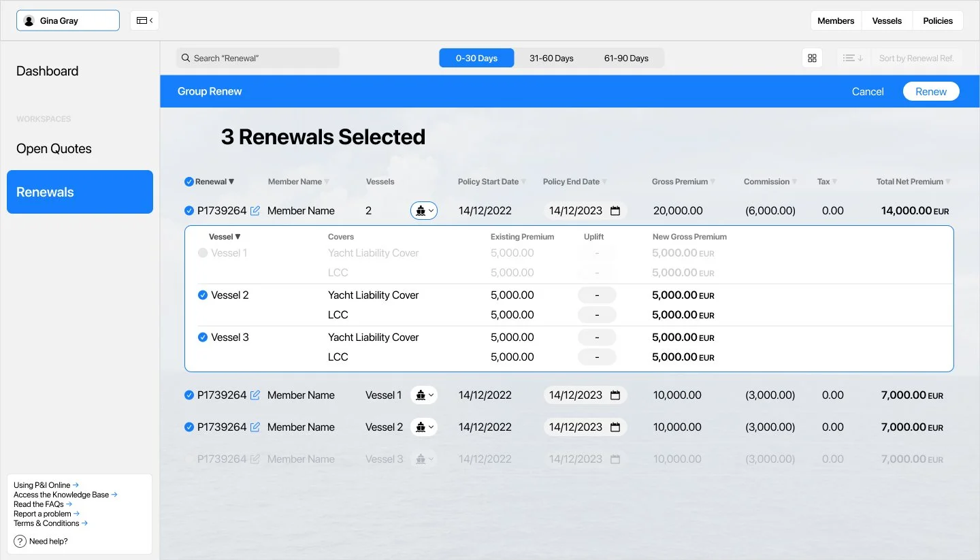
Task: Select Renewals in the sidebar
Action: click(x=80, y=192)
